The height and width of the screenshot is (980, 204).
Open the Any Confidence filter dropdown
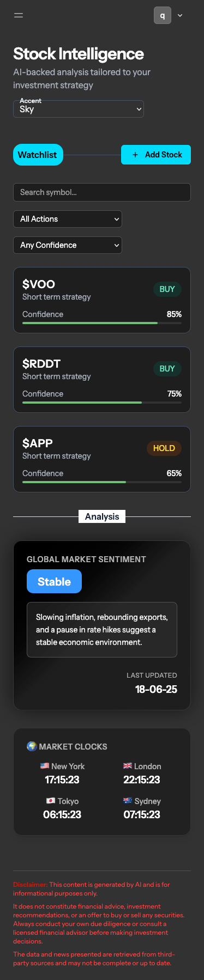68,245
